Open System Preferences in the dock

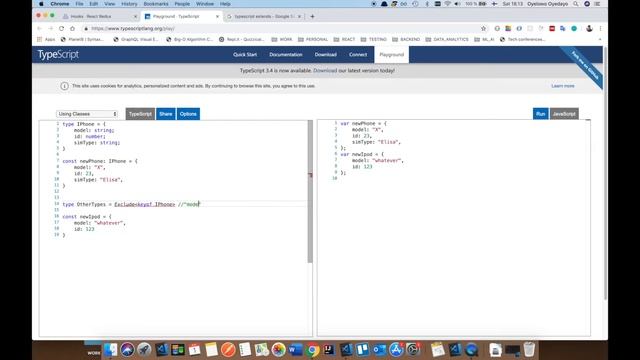click(413, 350)
